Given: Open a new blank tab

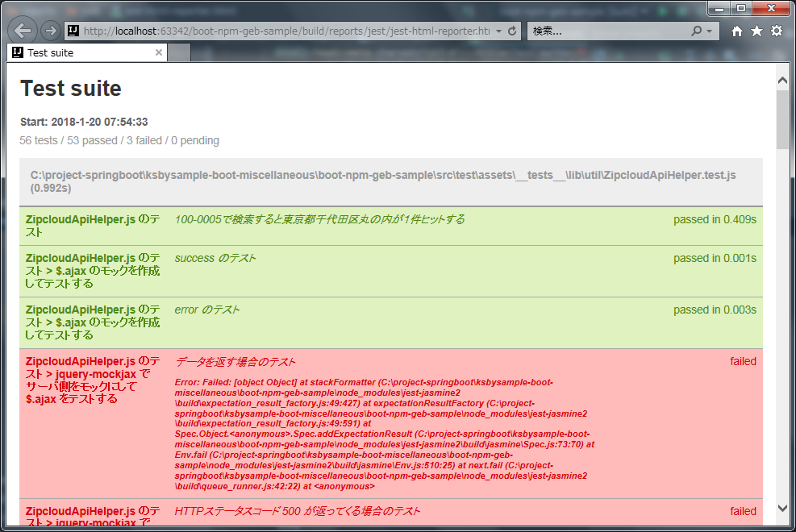Looking at the screenshot, I should point(179,52).
